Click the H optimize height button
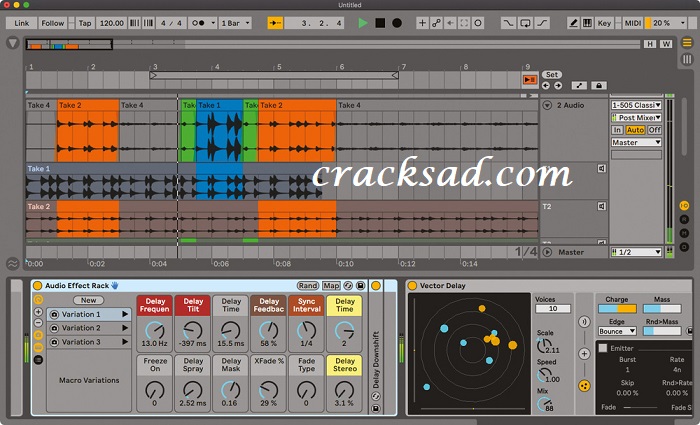700x425 pixels. [650, 44]
